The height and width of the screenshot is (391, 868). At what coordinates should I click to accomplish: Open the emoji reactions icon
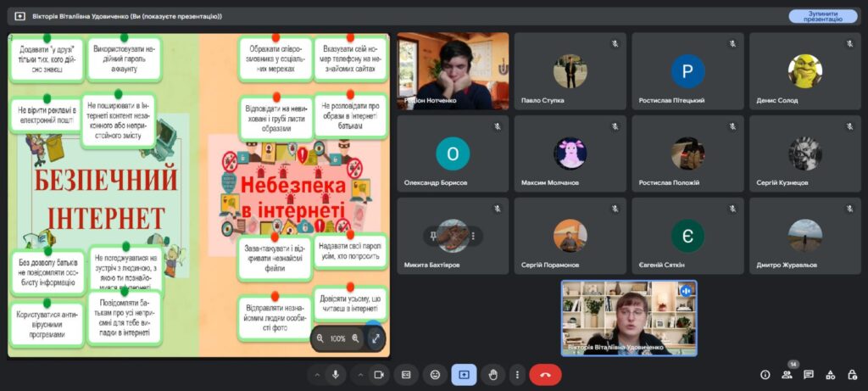(x=435, y=374)
